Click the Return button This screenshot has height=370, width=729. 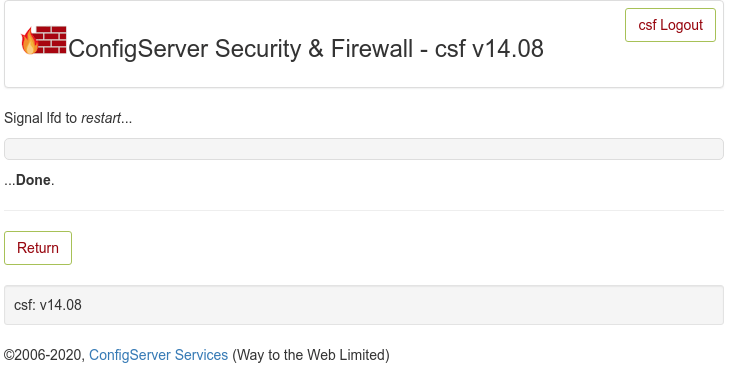click(x=38, y=248)
